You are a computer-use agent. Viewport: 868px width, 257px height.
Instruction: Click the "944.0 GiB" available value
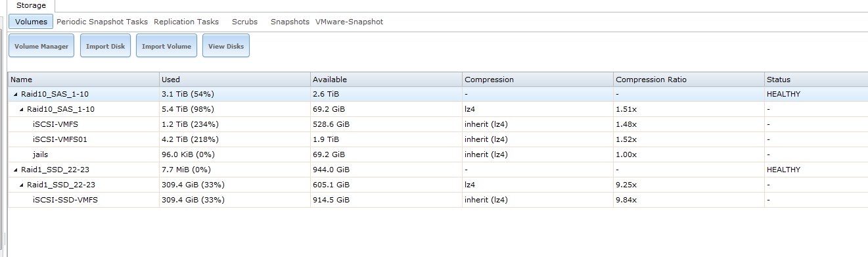click(x=331, y=170)
